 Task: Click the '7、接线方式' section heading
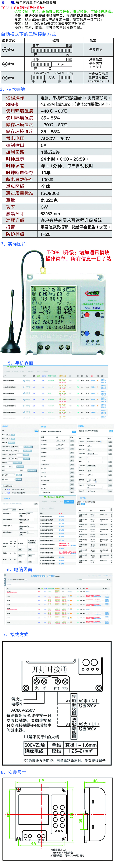pyautogui.click(x=16, y=634)
